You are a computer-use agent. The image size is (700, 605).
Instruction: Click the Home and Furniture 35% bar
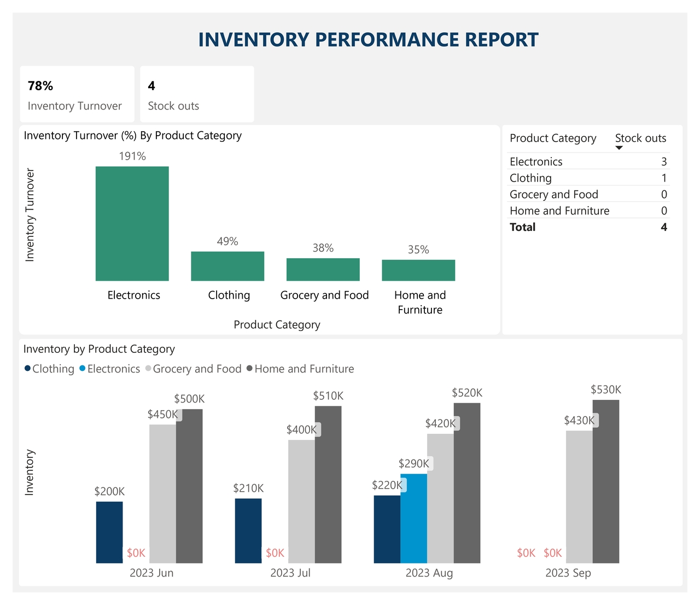point(418,270)
